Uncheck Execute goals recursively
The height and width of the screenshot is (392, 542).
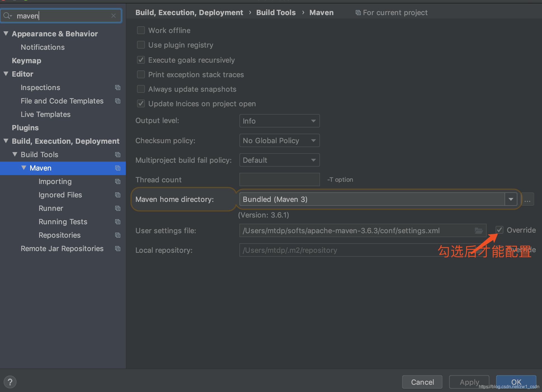tap(141, 60)
